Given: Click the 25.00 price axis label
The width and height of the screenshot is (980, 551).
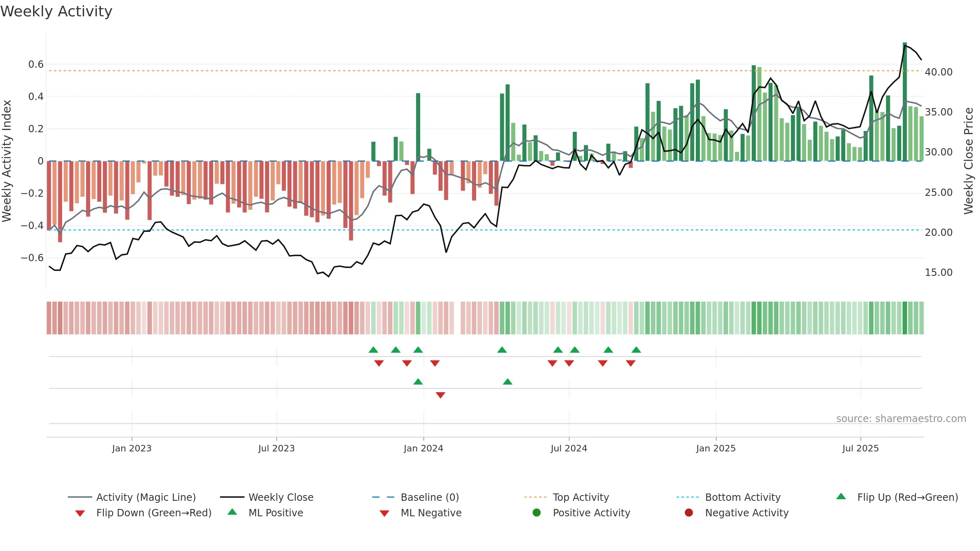Looking at the screenshot, I should 939,192.
